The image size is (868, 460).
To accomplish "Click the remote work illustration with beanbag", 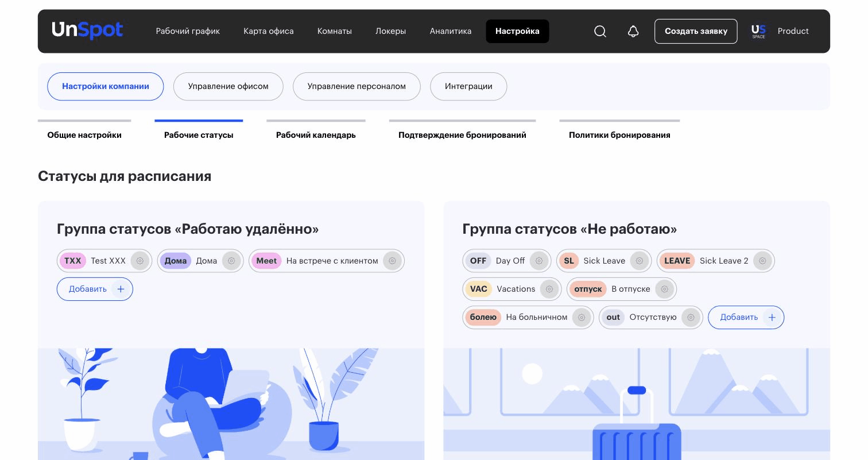I will [231, 404].
